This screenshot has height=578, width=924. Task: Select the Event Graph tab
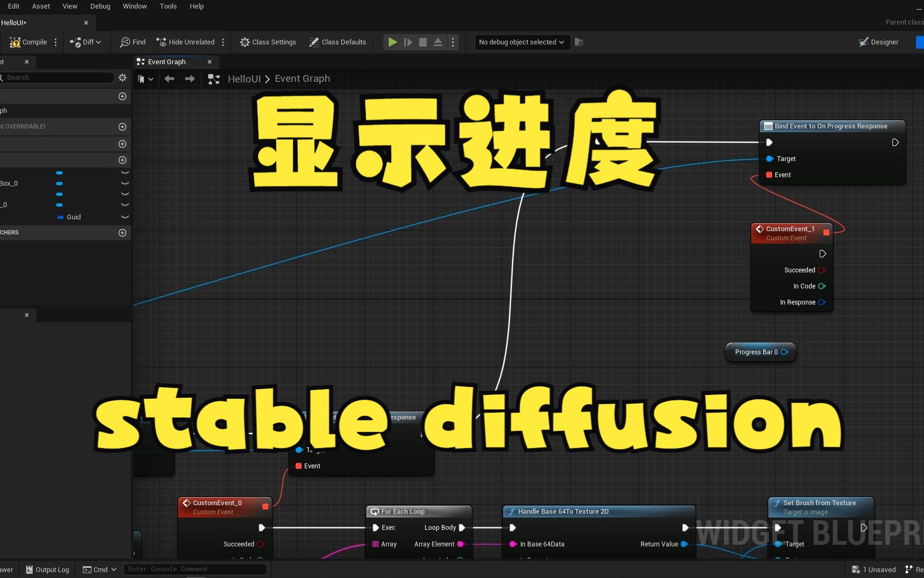167,62
